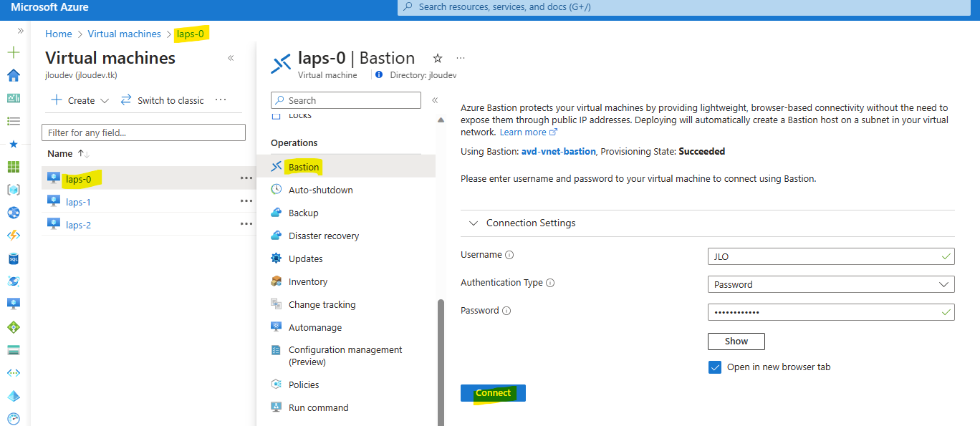
Task: Open Load balancers green diamond icon
Action: (x=13, y=327)
